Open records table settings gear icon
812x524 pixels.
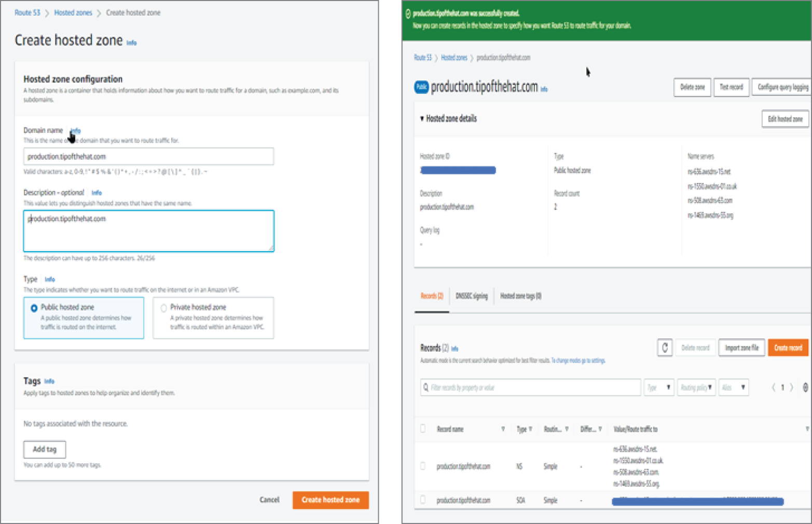click(806, 388)
